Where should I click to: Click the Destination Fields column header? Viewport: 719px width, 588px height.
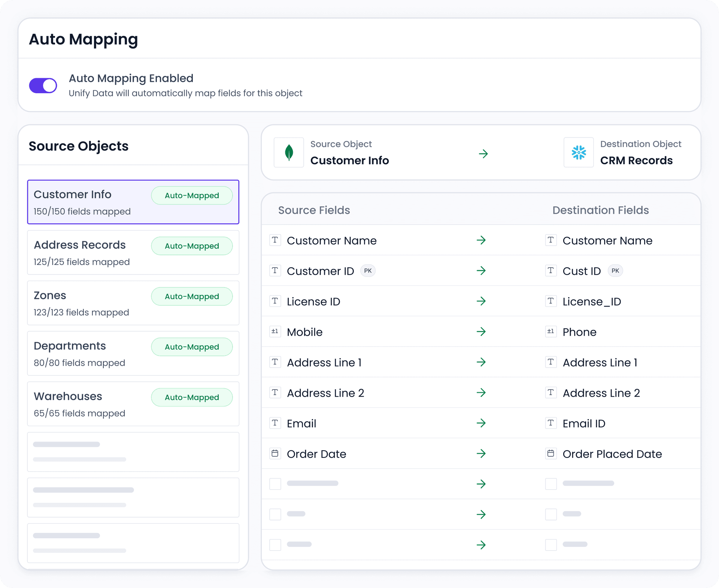pos(600,210)
